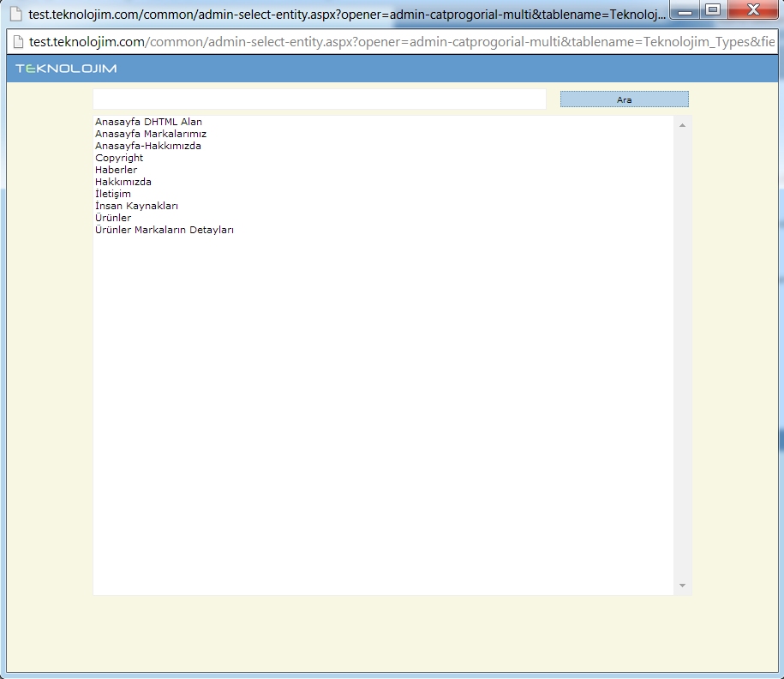This screenshot has height=679, width=784.
Task: Click the Teknolojim logo
Action: pyautogui.click(x=66, y=69)
